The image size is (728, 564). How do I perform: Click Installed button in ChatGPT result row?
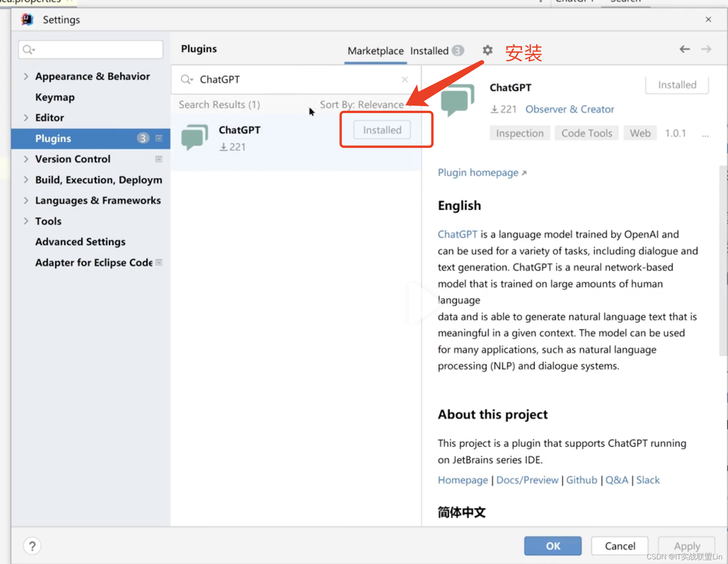coord(382,130)
